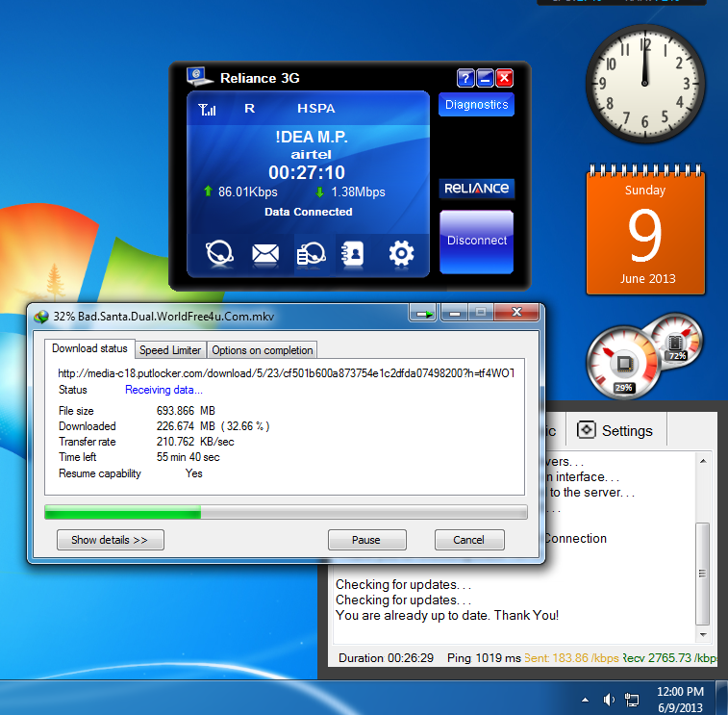Click 'Data Connected' status text

coord(309,212)
